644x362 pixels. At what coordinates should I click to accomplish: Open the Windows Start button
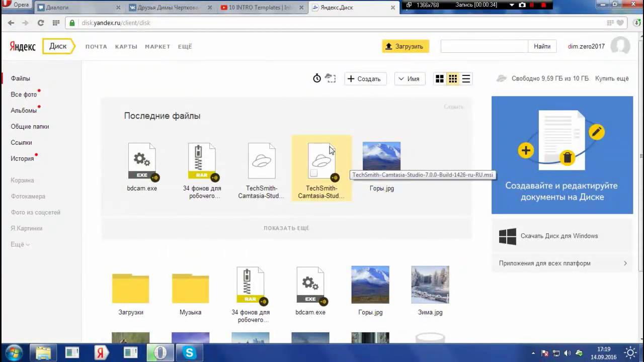[13, 352]
